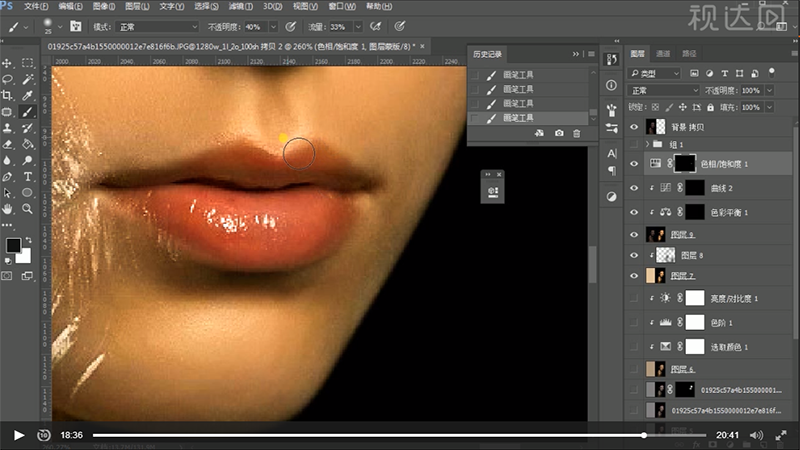Select the Path Selection tool
The height and width of the screenshot is (450, 800).
pyautogui.click(x=8, y=193)
